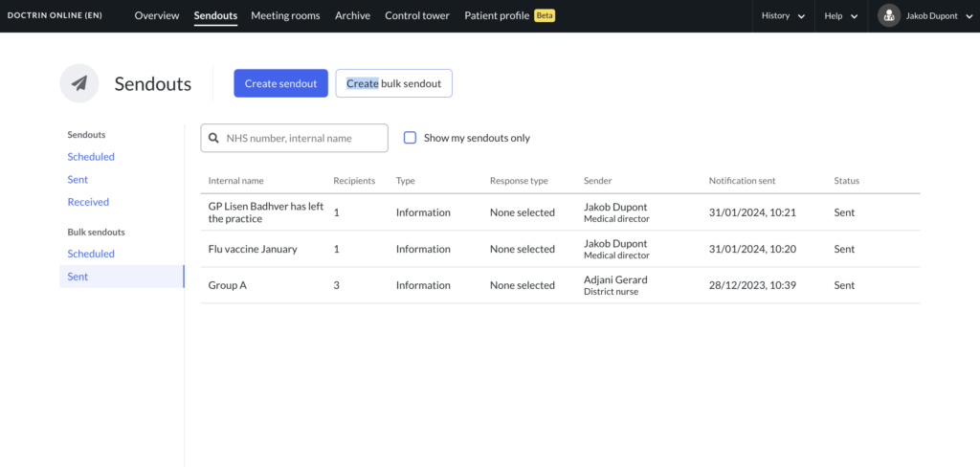Click the paper plane Sendouts icon
The height and width of the screenshot is (467, 980).
pyautogui.click(x=78, y=83)
